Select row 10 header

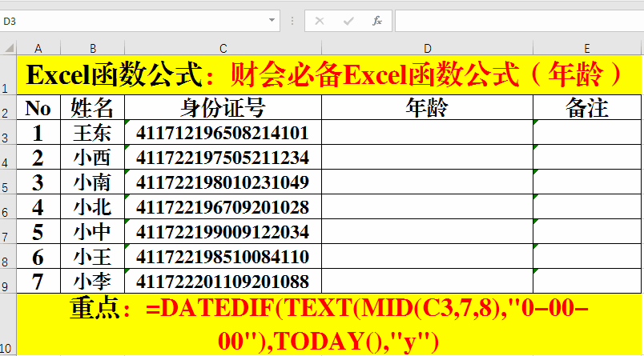(x=8, y=325)
